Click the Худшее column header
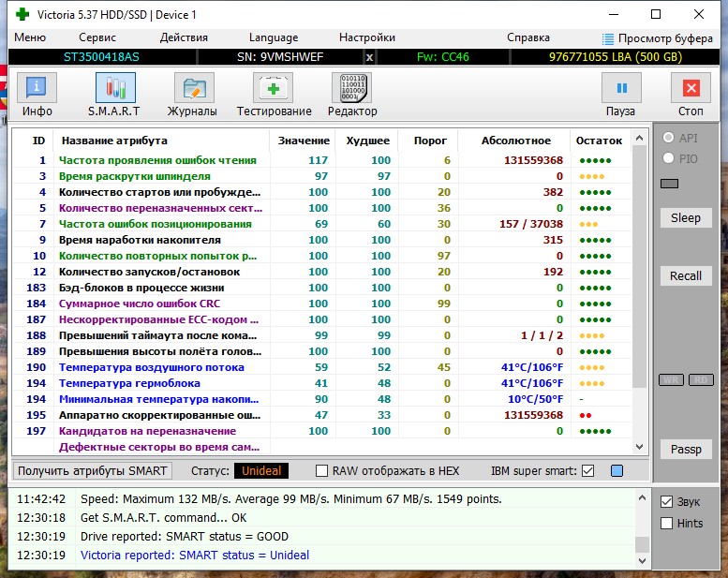Viewport: 728px width, 578px height. pos(367,141)
